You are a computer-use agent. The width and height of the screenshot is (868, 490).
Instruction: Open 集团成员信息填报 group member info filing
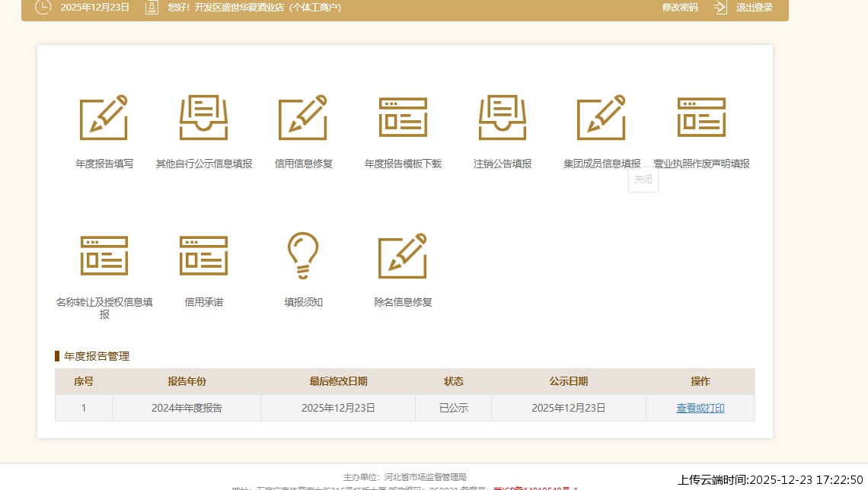tap(602, 128)
